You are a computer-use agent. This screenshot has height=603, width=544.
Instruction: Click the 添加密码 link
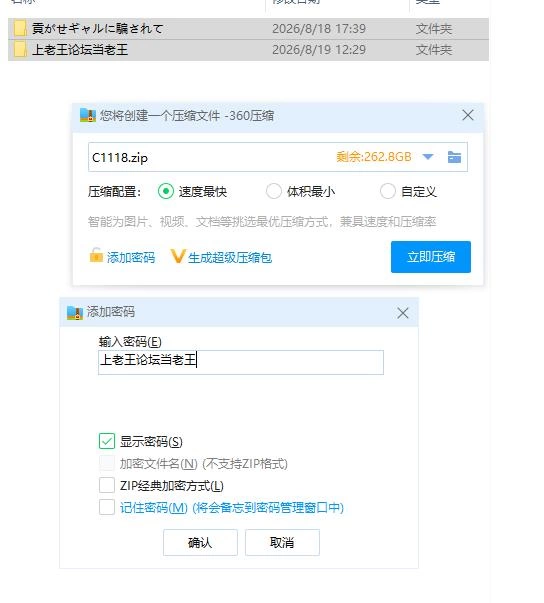(x=131, y=257)
